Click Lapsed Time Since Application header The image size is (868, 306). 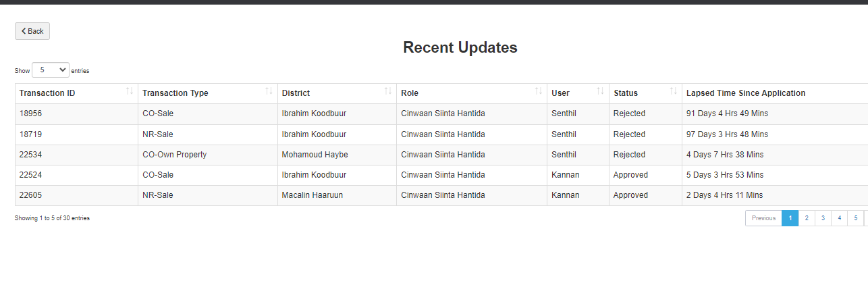point(746,93)
